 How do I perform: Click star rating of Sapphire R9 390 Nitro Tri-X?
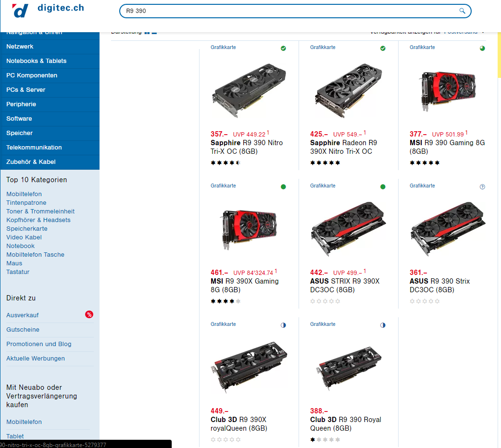pyautogui.click(x=225, y=162)
